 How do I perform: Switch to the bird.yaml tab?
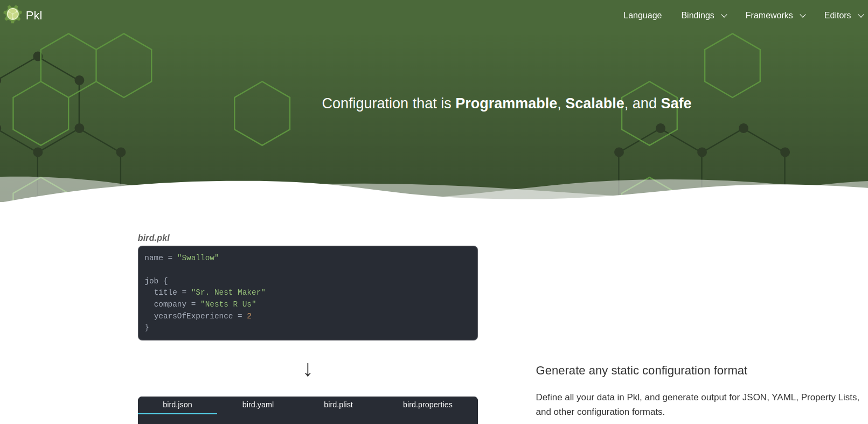pos(258,405)
